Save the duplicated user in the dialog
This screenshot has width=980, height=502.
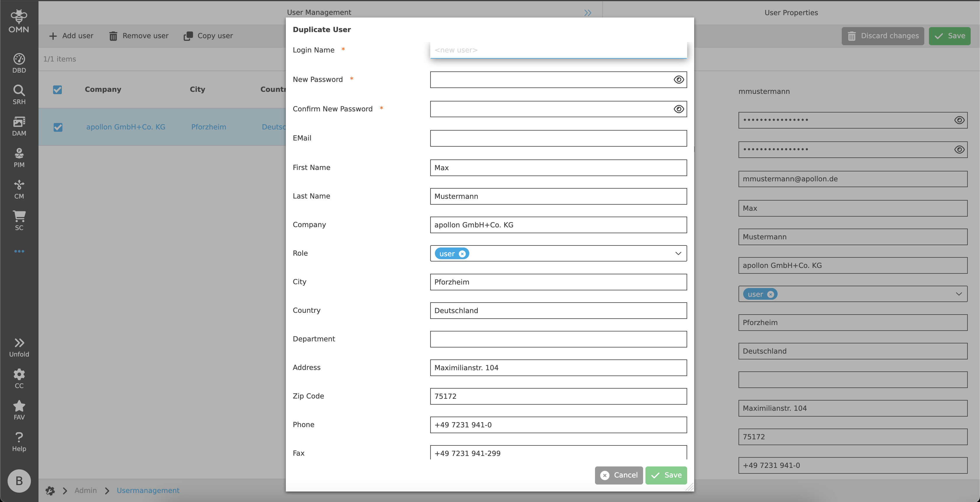point(666,475)
